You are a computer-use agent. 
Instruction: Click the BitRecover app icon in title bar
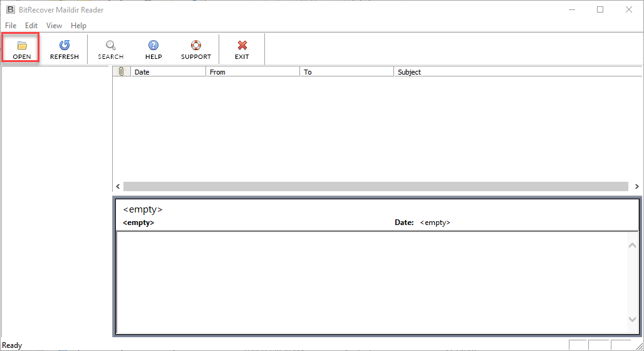(x=10, y=9)
